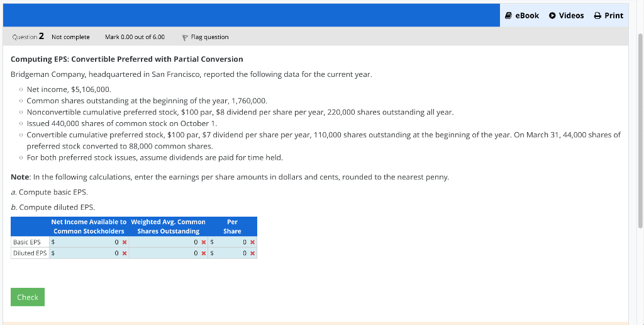
Task: Click 'Common shares outstanding at the beginning' line
Action: (x=147, y=101)
